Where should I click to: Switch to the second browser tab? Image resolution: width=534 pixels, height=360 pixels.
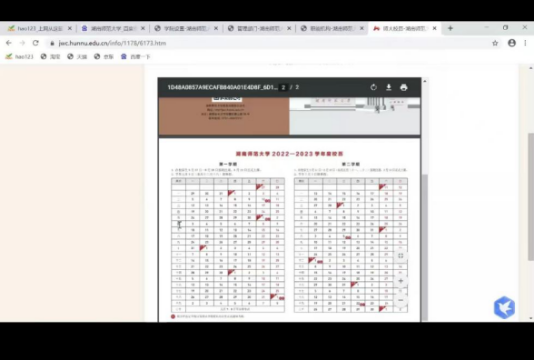point(113,29)
